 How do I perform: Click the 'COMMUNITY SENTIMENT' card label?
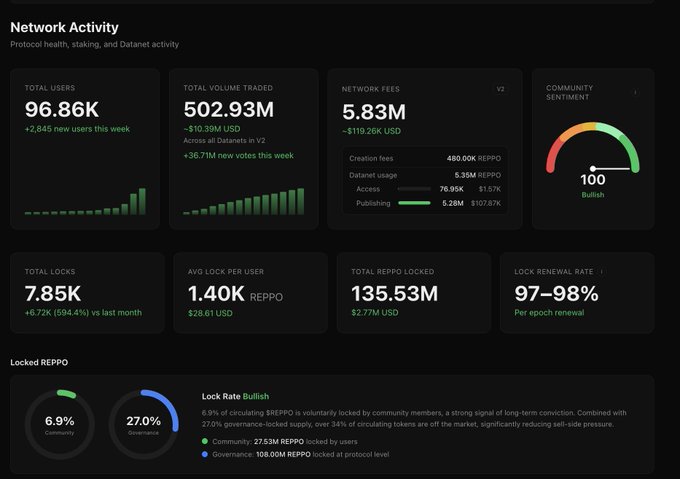tap(569, 92)
